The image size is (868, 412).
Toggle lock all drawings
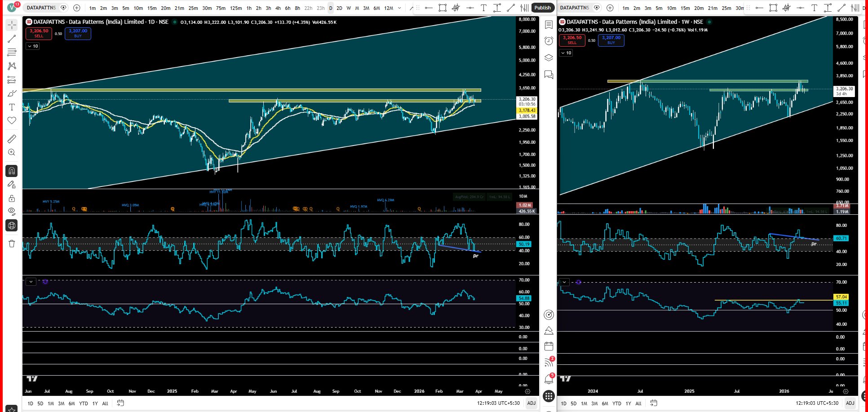pyautogui.click(x=12, y=198)
